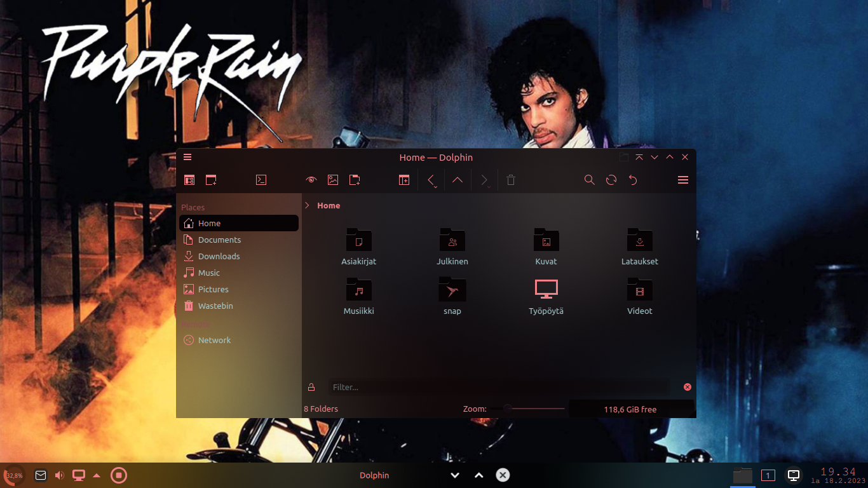Expand the breadcrumb arrow before Home
The height and width of the screenshot is (488, 868).
[307, 205]
